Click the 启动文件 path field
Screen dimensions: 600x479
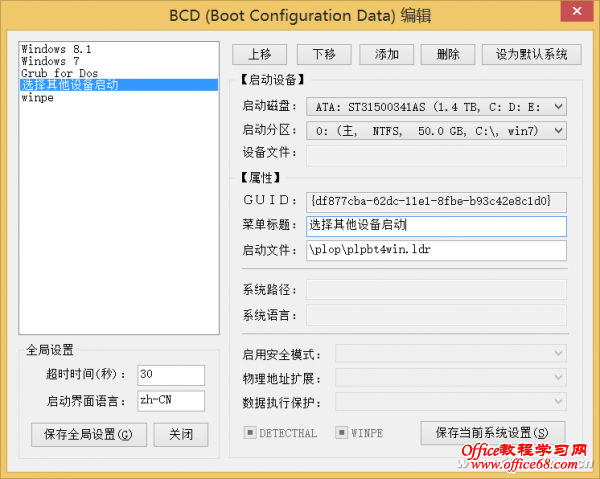pos(436,250)
